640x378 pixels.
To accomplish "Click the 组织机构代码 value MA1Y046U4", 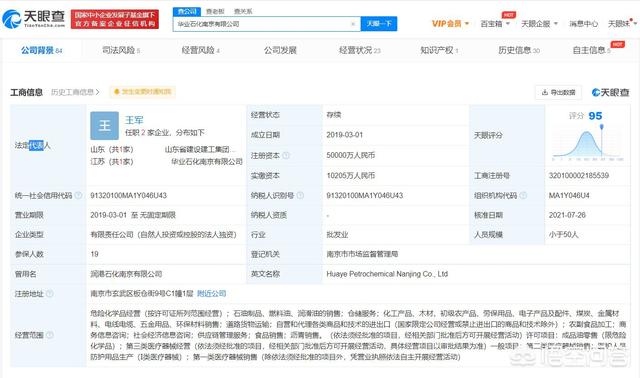I will [x=569, y=196].
